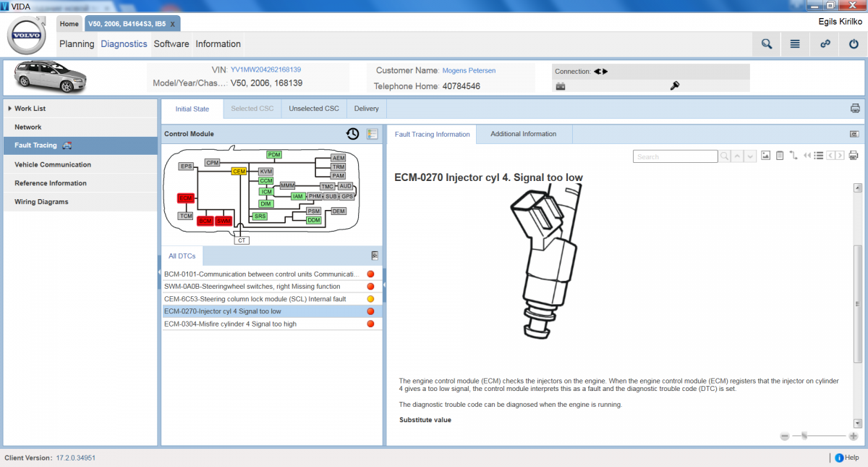Select the yellow CEM module in diagram
Image resolution: width=868 pixels, height=467 pixels.
[239, 172]
